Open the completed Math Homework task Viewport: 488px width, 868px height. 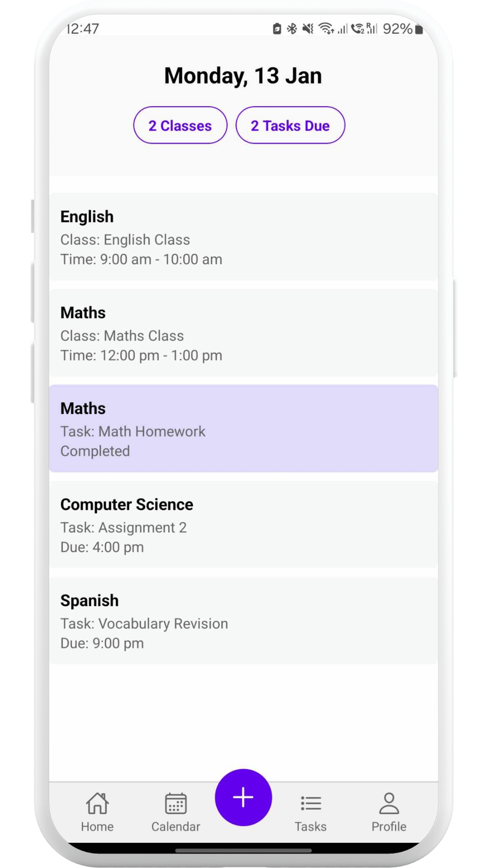point(244,429)
